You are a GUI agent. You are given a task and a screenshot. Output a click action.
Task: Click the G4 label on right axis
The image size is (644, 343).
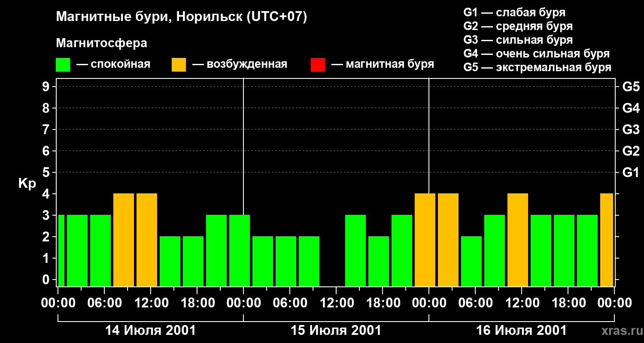click(x=631, y=108)
